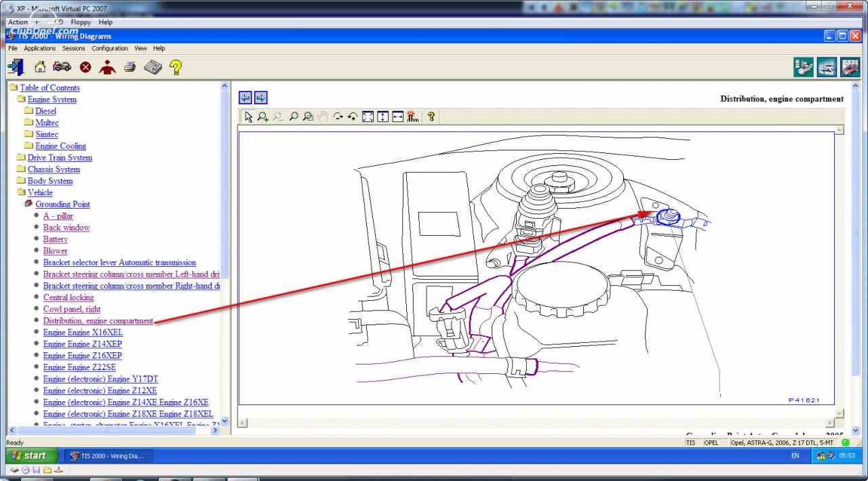Open the Back window link
Viewport: 868px width, 481px height.
[66, 227]
